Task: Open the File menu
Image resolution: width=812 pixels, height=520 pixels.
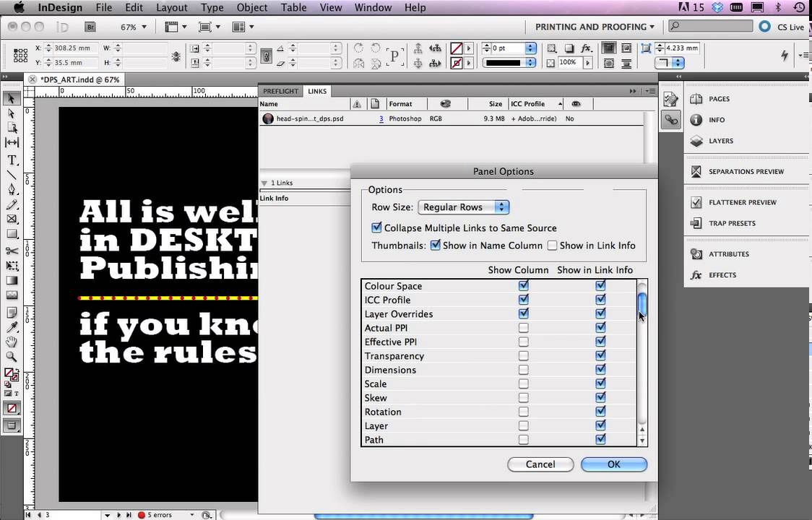Action: tap(103, 8)
